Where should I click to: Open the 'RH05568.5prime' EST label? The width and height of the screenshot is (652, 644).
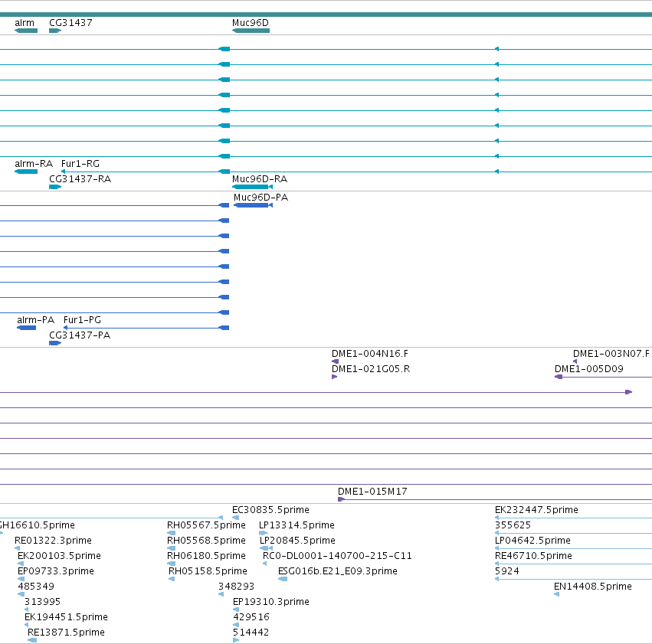[x=206, y=541]
